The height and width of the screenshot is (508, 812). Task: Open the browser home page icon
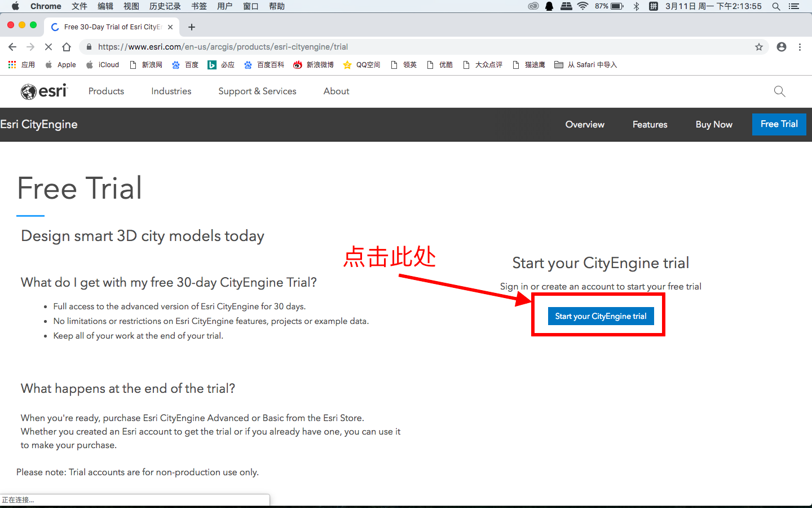(67, 47)
